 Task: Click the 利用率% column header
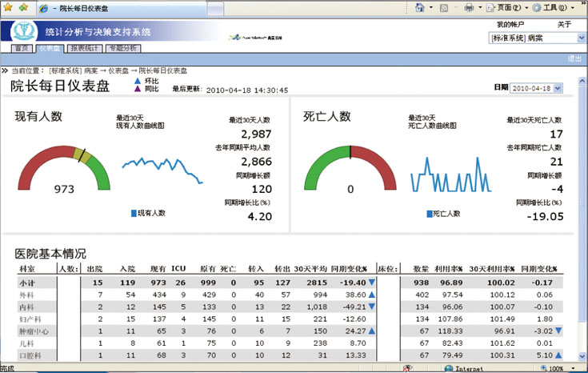(449, 269)
